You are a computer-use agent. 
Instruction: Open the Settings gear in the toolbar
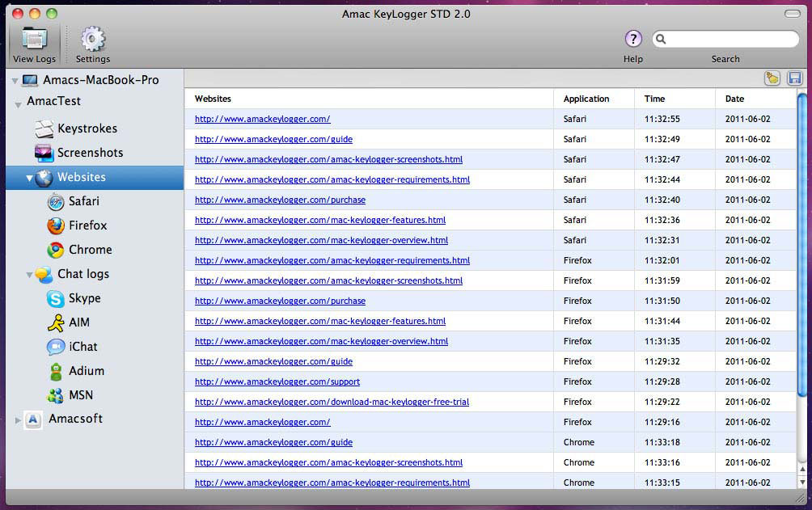93,39
